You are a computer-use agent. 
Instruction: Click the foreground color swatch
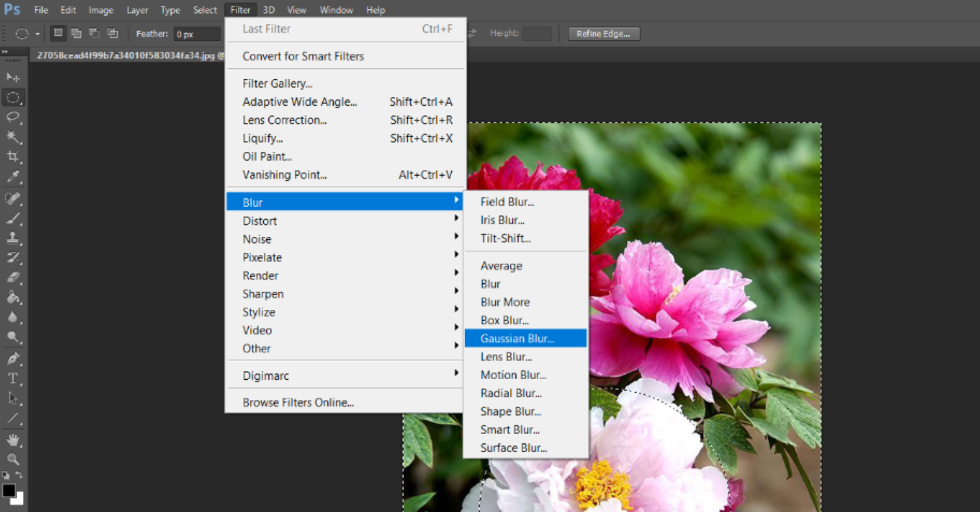pyautogui.click(x=8, y=490)
